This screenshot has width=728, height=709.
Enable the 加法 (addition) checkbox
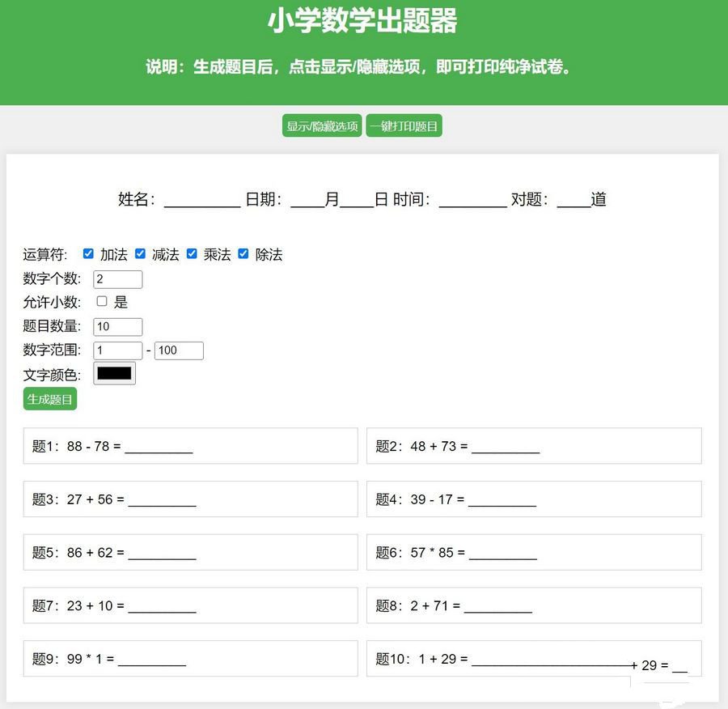87,253
